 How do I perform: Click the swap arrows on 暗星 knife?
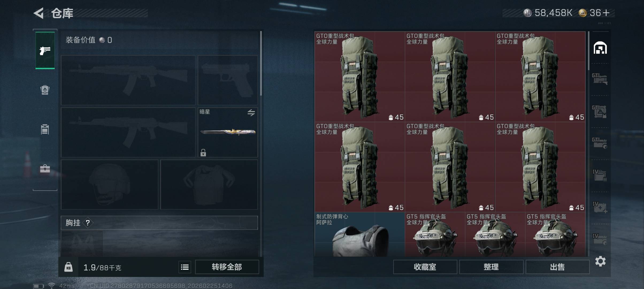click(251, 113)
